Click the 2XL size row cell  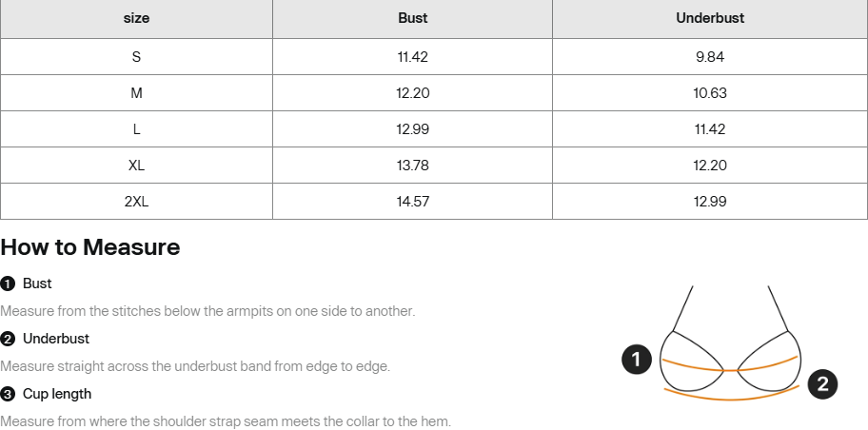[x=136, y=202]
